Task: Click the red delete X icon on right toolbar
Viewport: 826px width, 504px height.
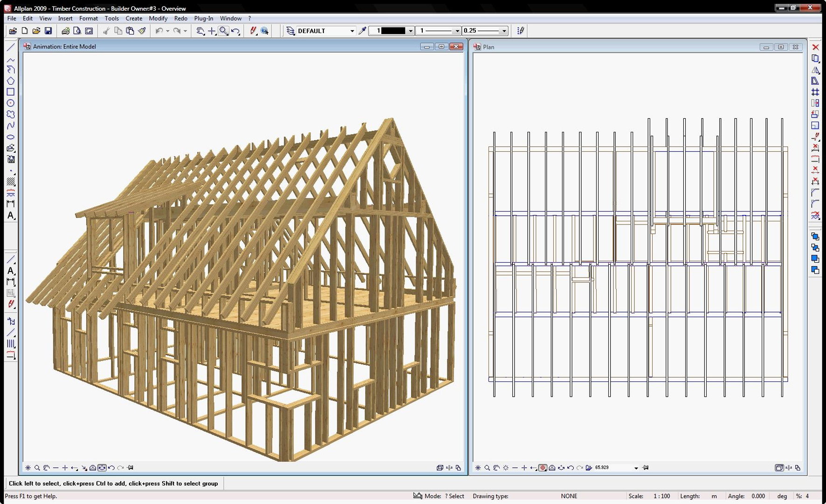Action: click(816, 47)
